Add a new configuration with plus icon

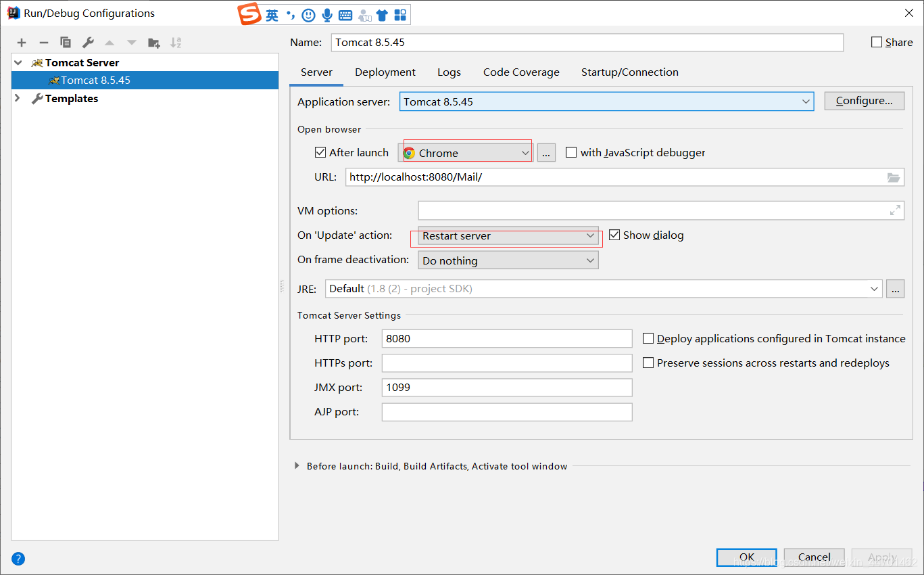coord(22,43)
